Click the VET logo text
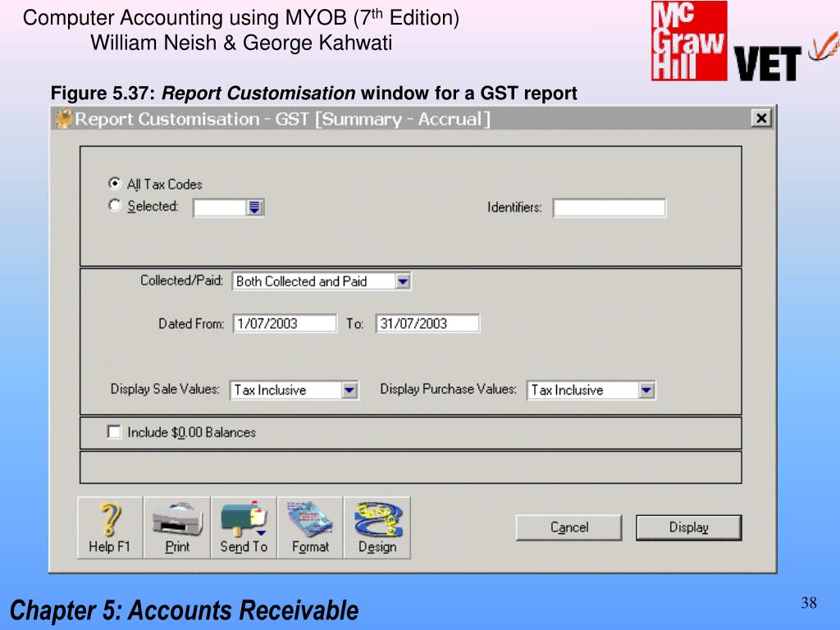 [x=767, y=63]
